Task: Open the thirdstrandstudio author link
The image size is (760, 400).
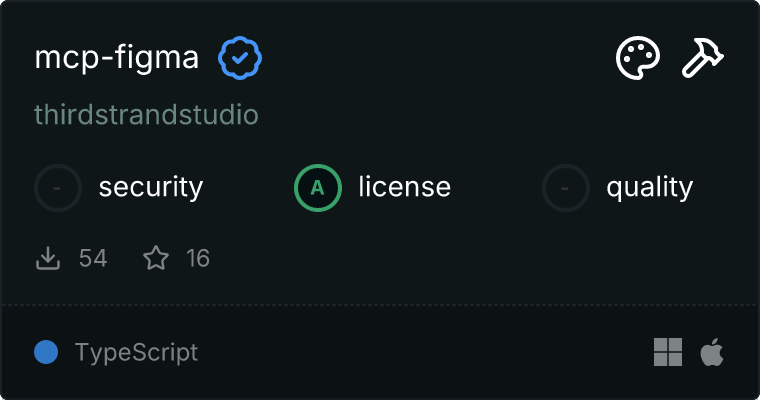Action: coord(146,115)
